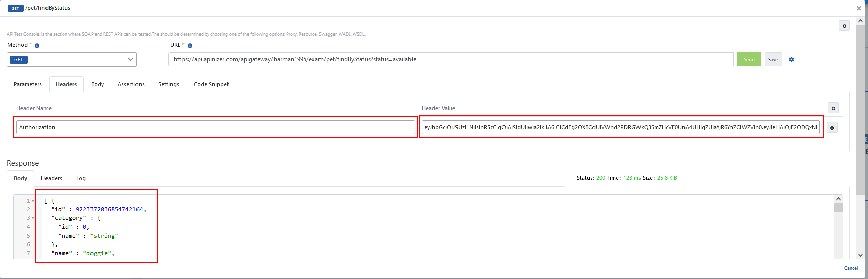This screenshot has width=868, height=279.
Task: Remove the Authorization header row
Action: (832, 128)
